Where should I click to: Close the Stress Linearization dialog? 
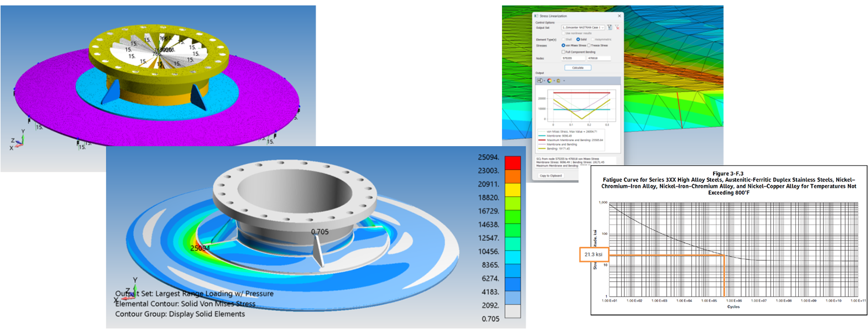pos(619,16)
